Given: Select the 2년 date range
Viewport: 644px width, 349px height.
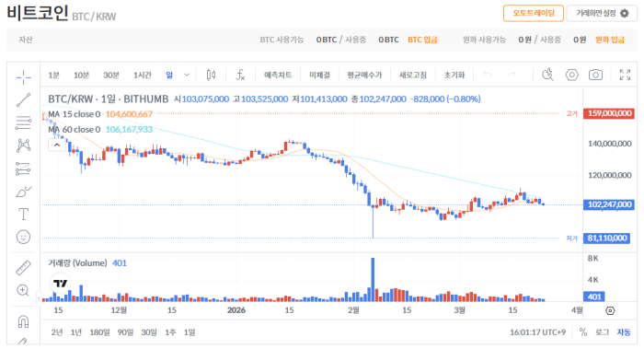Looking at the screenshot, I should click(57, 332).
